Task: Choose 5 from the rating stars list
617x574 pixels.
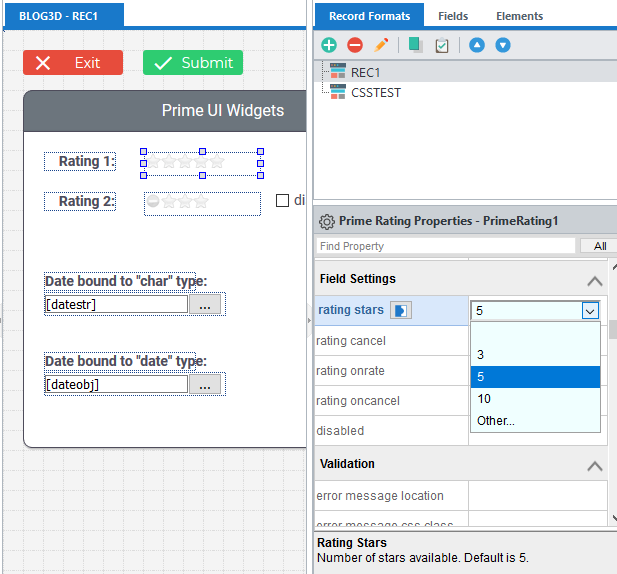Action: point(535,377)
